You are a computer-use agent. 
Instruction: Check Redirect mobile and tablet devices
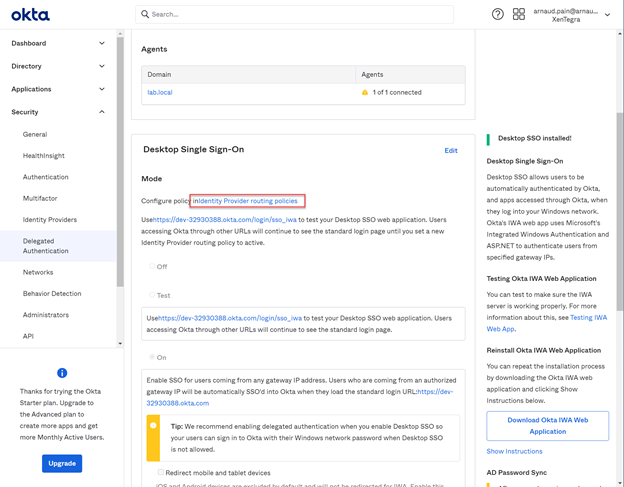tap(161, 472)
